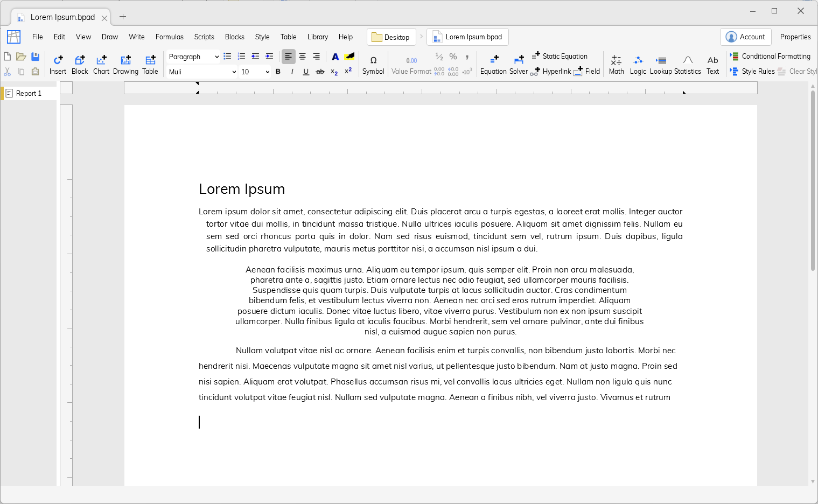Open the Write menu
The height and width of the screenshot is (504, 818).
pyautogui.click(x=137, y=37)
